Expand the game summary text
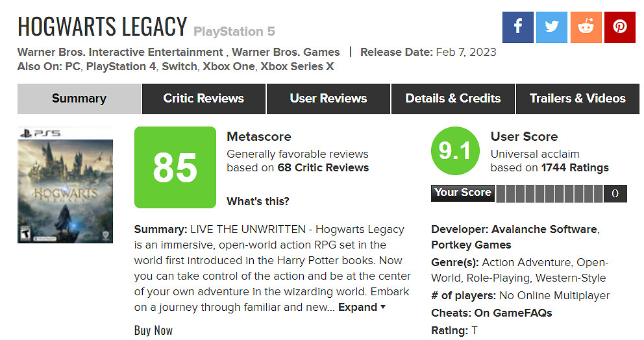This screenshot has width=644, height=340. coord(362,307)
